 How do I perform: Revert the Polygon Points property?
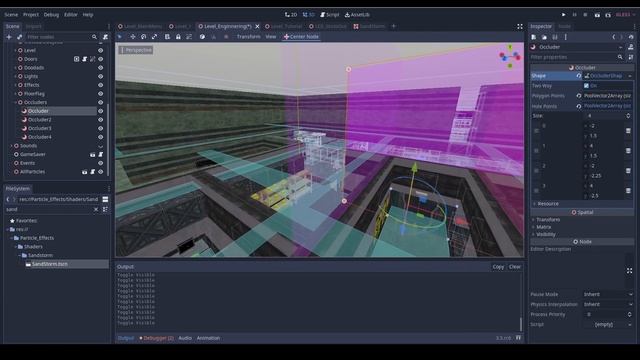579,96
